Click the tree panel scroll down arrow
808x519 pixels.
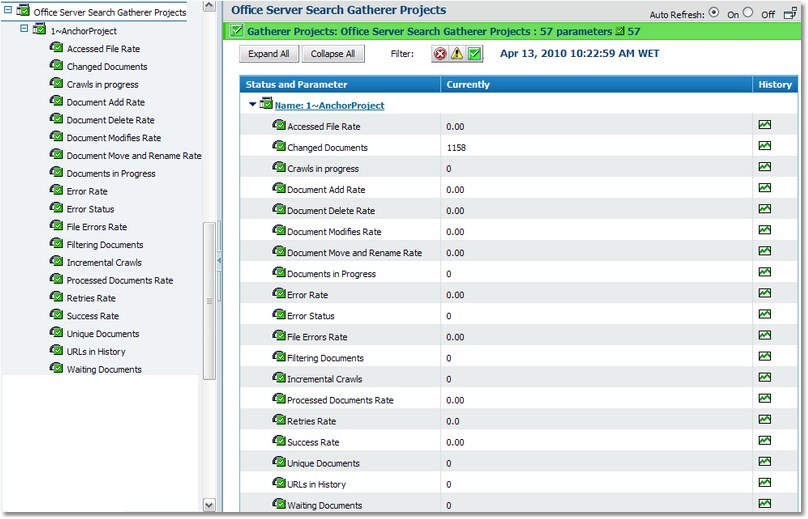pos(209,505)
